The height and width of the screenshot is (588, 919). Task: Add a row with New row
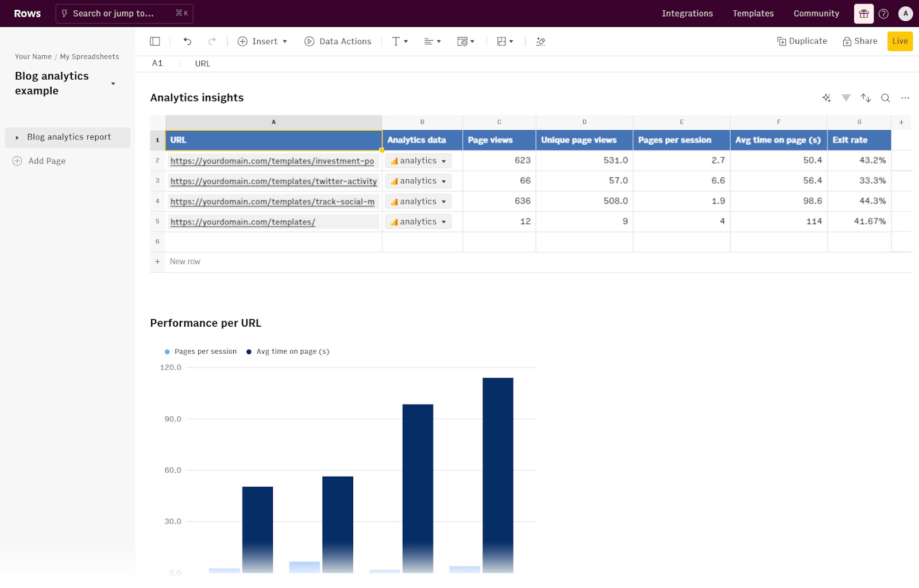pos(184,261)
